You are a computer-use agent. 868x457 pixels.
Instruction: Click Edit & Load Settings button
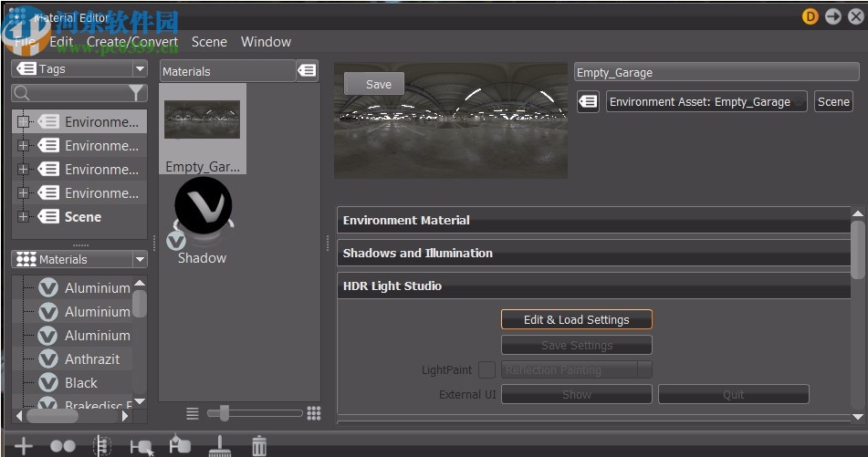point(576,320)
